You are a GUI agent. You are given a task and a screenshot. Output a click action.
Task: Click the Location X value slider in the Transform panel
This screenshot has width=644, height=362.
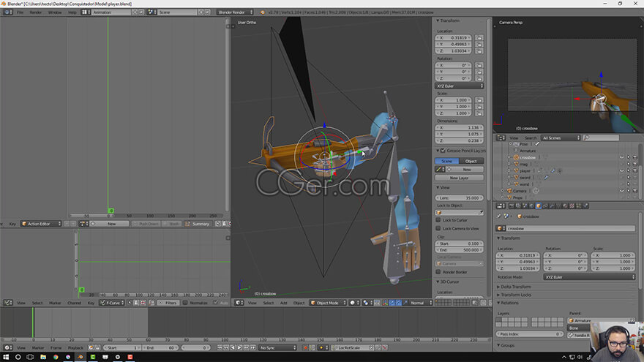pyautogui.click(x=454, y=38)
